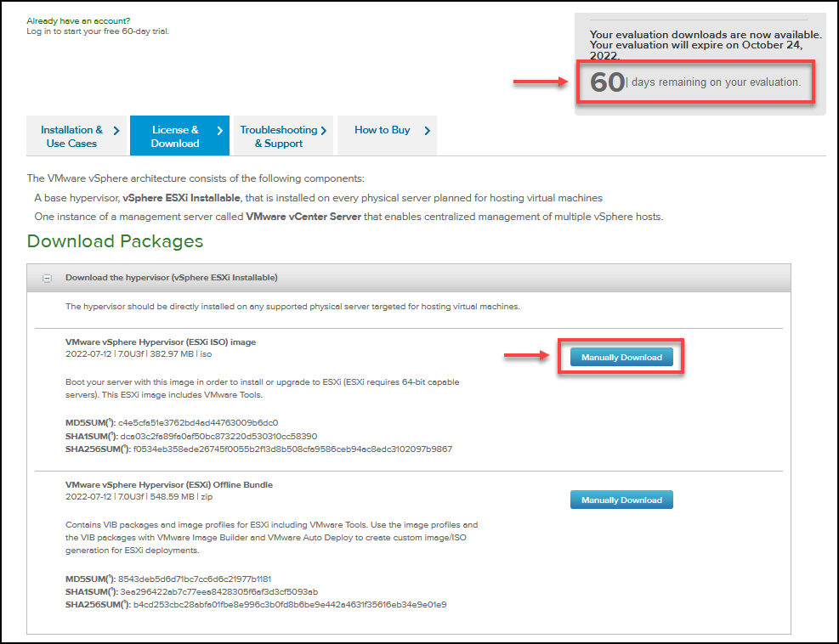
Task: Click chevron arrow on Troubleshooting & Support tab
Action: point(324,131)
